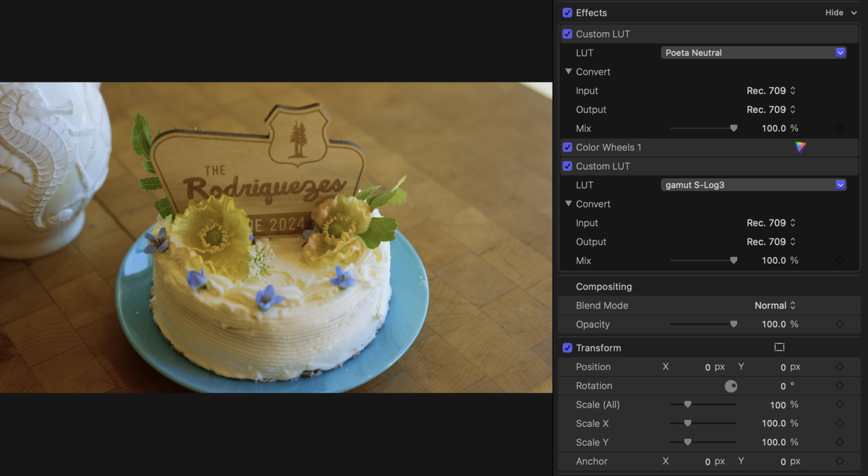The image size is (868, 476).
Task: Click the Output Rec. 709 selector
Action: pyautogui.click(x=770, y=109)
